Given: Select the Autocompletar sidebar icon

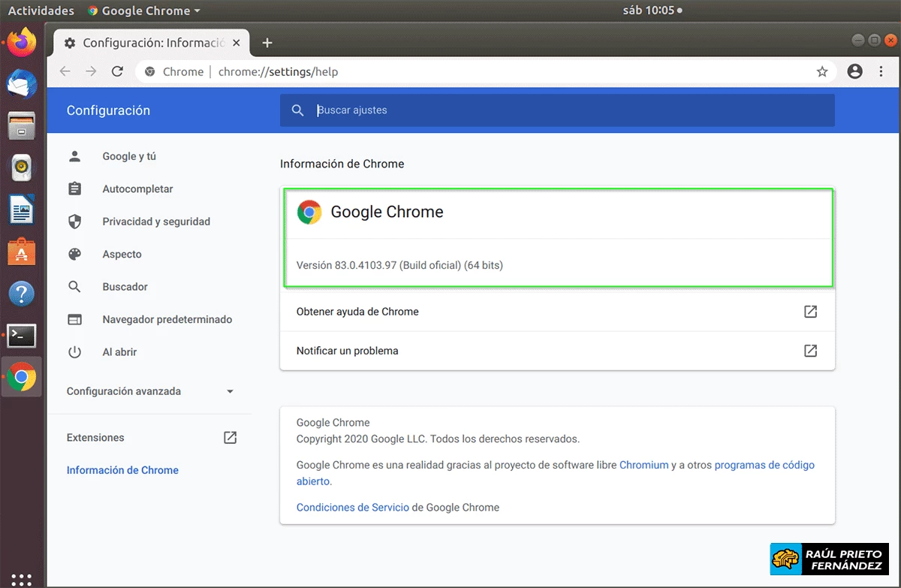Looking at the screenshot, I should coord(75,188).
